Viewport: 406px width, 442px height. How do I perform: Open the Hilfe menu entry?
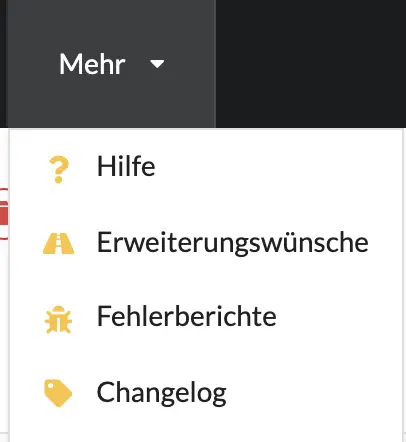click(x=206, y=166)
